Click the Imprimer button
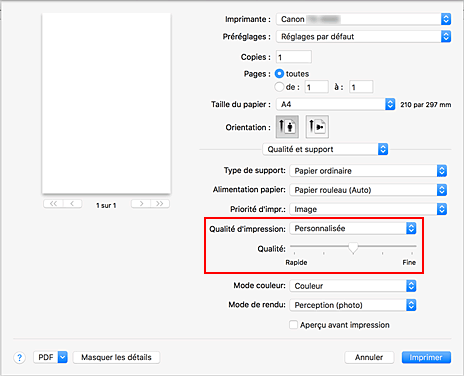The width and height of the screenshot is (464, 376). coord(426,357)
